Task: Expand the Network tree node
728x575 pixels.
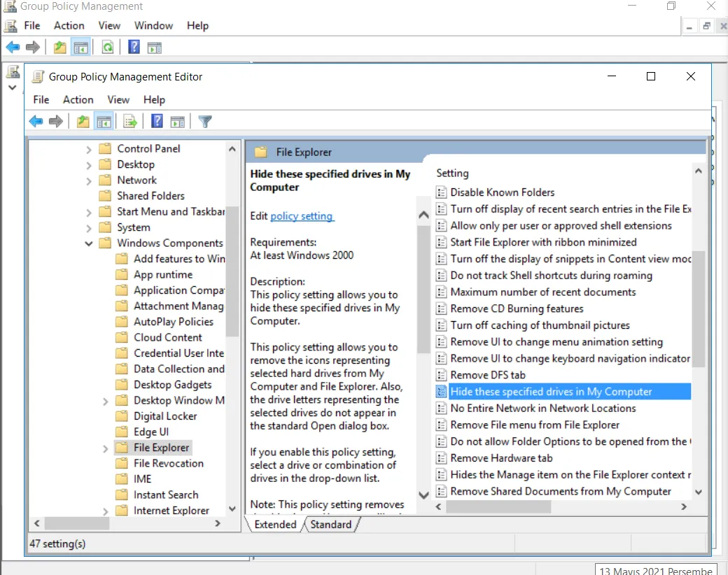Action: 89,181
